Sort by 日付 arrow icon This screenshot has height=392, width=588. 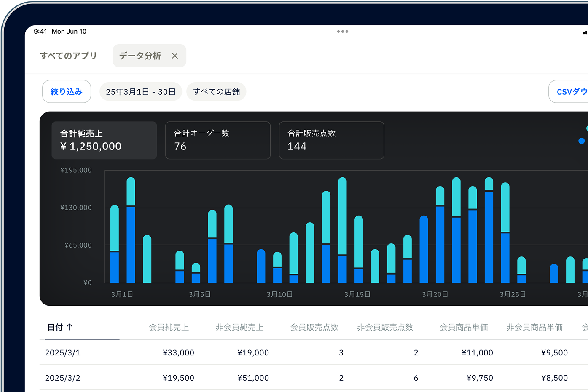click(x=70, y=327)
